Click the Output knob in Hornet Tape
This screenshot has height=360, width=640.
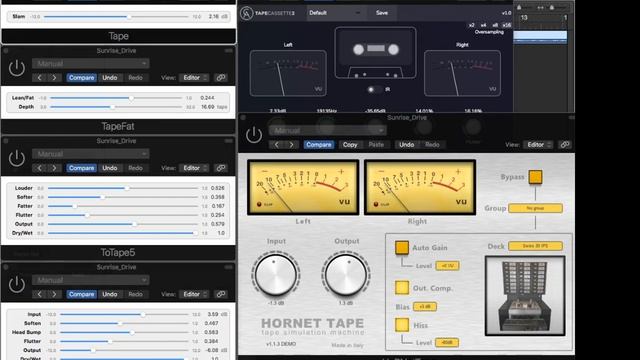click(346, 274)
